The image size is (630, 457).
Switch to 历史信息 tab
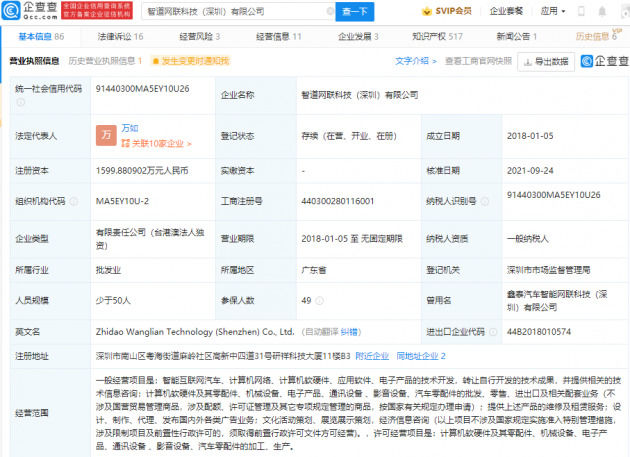[x=596, y=37]
